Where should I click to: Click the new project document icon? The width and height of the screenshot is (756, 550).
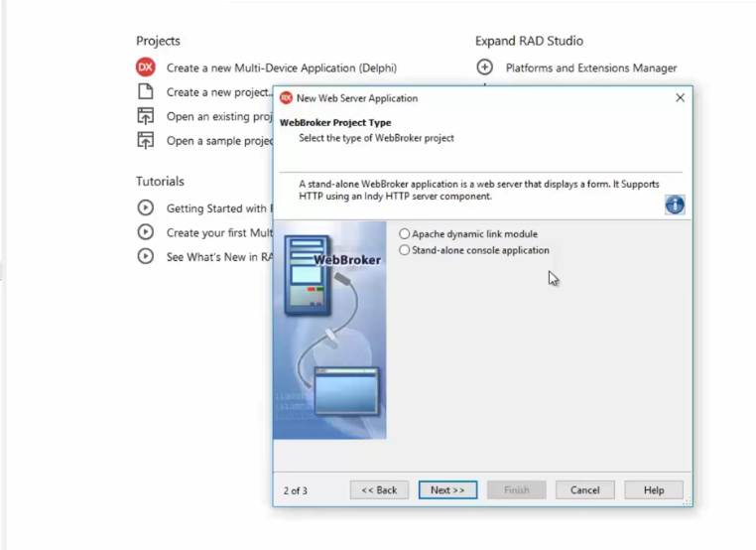click(x=145, y=91)
